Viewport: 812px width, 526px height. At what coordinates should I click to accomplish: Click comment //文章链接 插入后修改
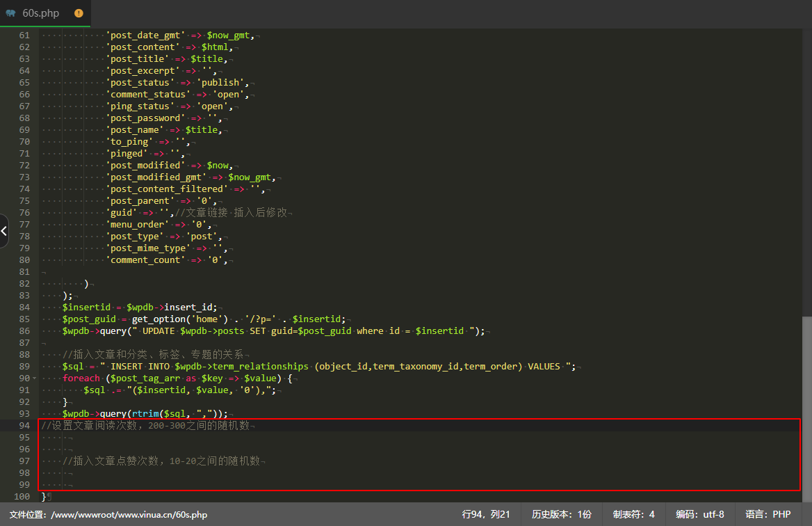[231, 212]
